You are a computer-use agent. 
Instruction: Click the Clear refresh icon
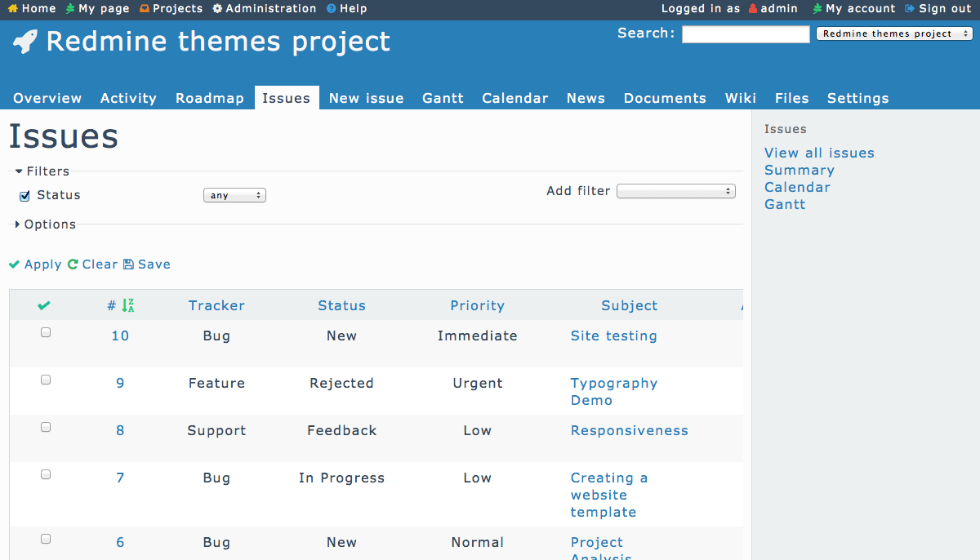click(x=73, y=264)
